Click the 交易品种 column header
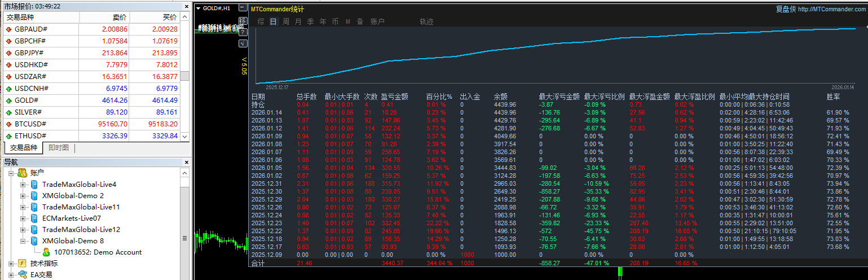Viewport: 868px width, 280px height. click(41, 17)
